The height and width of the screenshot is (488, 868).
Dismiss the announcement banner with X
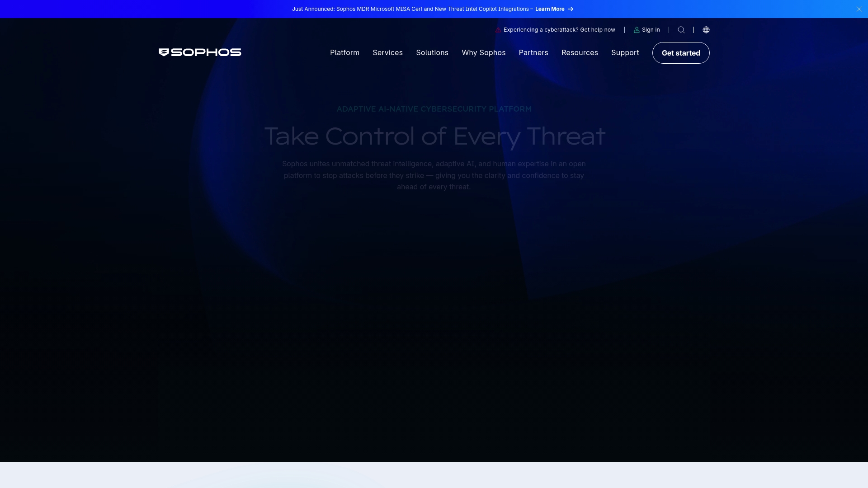click(859, 9)
